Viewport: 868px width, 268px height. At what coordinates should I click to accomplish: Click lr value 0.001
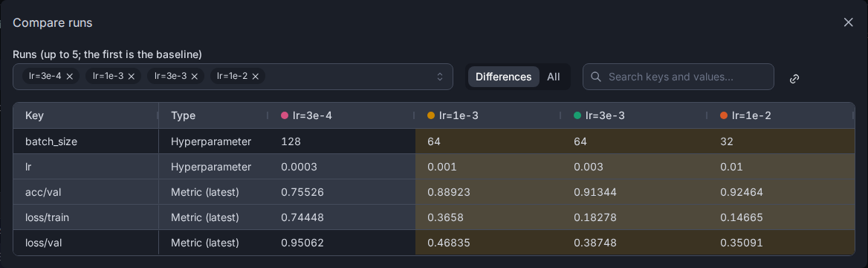[x=441, y=167]
